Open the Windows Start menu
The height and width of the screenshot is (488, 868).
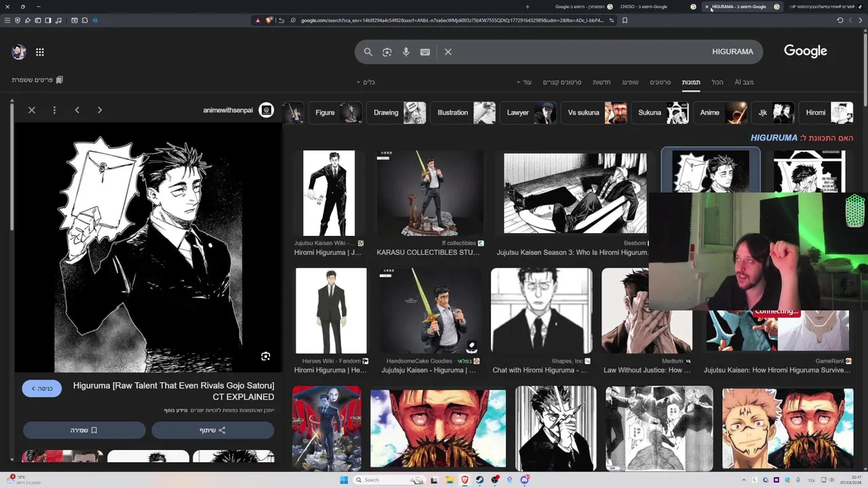344,480
